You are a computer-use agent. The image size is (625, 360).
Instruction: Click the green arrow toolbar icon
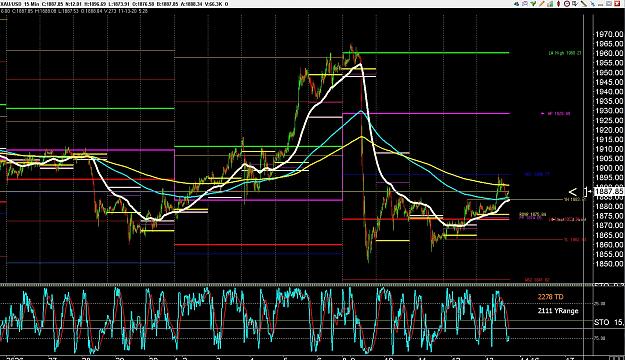pos(533,4)
